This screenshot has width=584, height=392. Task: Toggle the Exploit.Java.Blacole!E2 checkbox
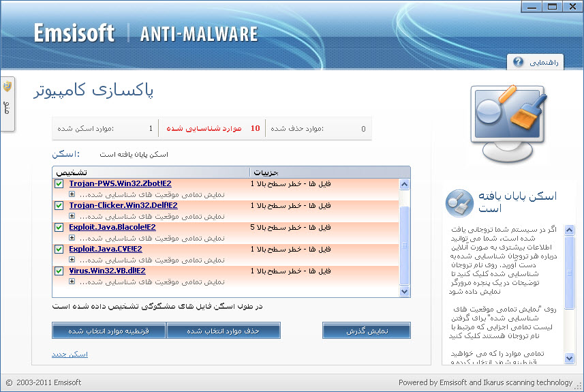coord(59,227)
